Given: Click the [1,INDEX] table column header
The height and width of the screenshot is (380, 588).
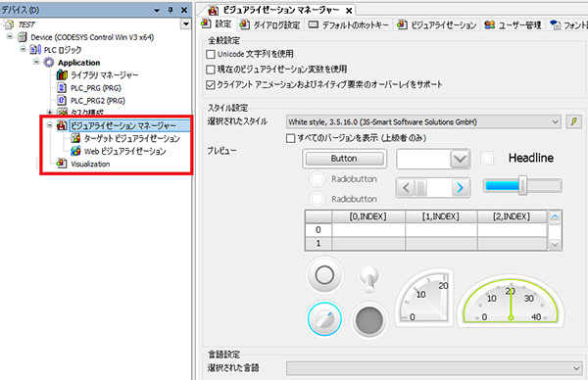Looking at the screenshot, I should (x=441, y=216).
